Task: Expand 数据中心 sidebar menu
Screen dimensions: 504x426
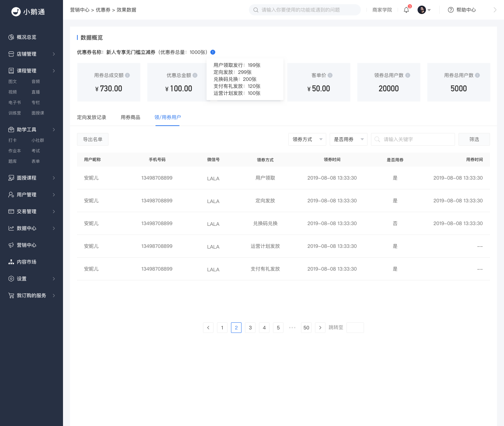Action: 31,228
